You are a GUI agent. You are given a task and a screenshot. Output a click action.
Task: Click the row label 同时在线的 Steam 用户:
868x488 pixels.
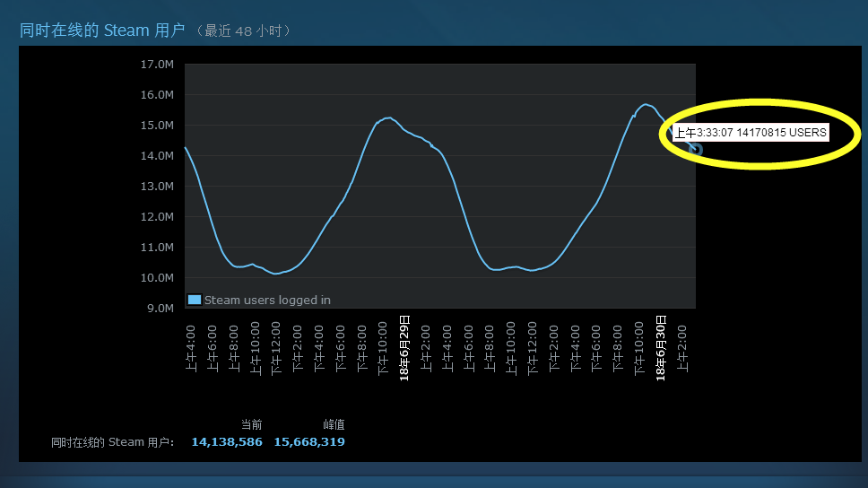tap(112, 442)
